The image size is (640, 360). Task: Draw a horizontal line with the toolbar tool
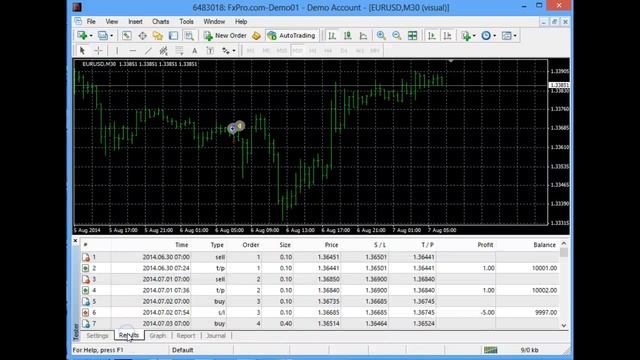coord(132,51)
